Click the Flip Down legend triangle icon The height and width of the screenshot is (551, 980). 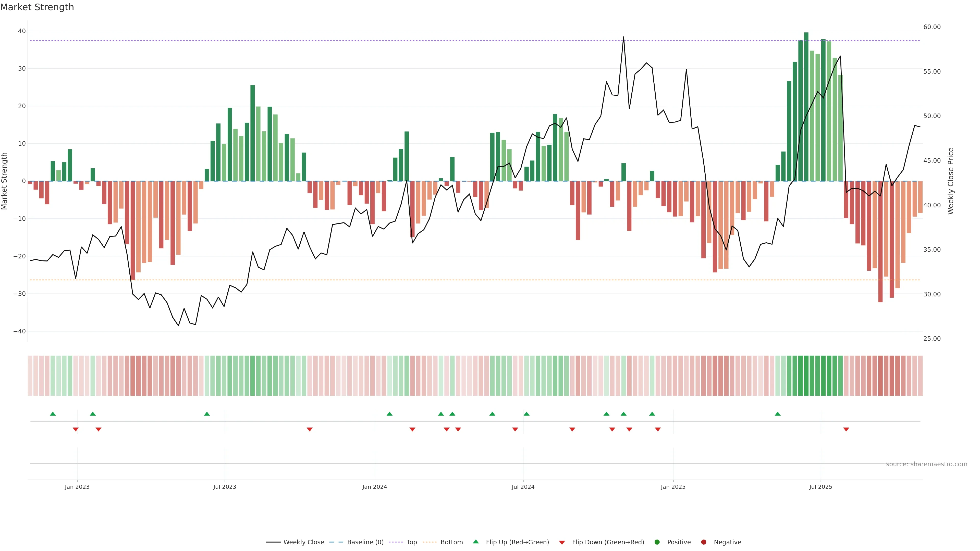click(x=561, y=542)
